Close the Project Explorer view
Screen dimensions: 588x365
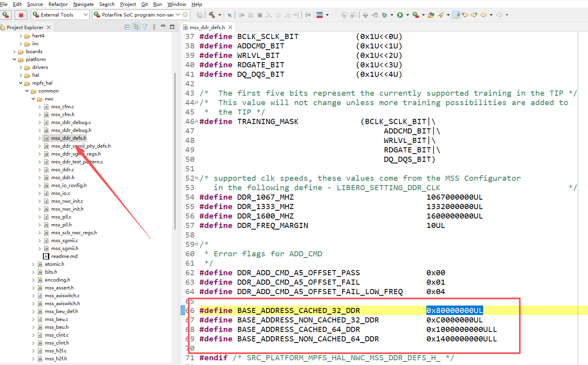(48, 27)
